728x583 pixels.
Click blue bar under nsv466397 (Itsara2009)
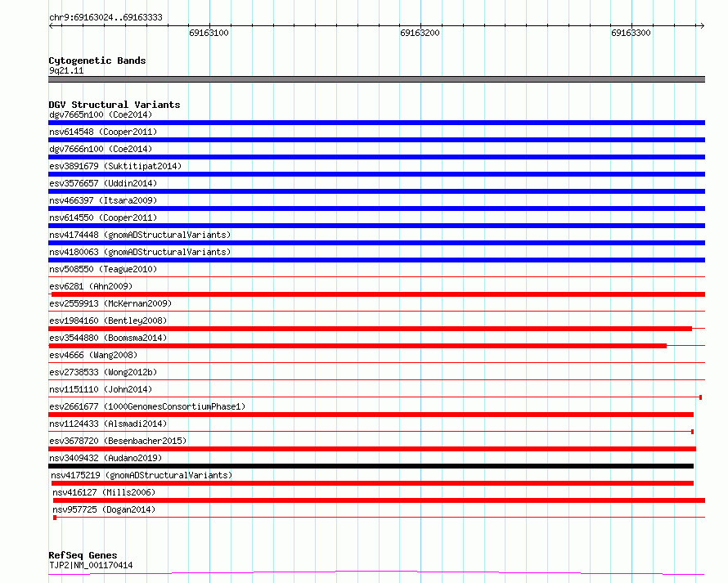(x=376, y=209)
